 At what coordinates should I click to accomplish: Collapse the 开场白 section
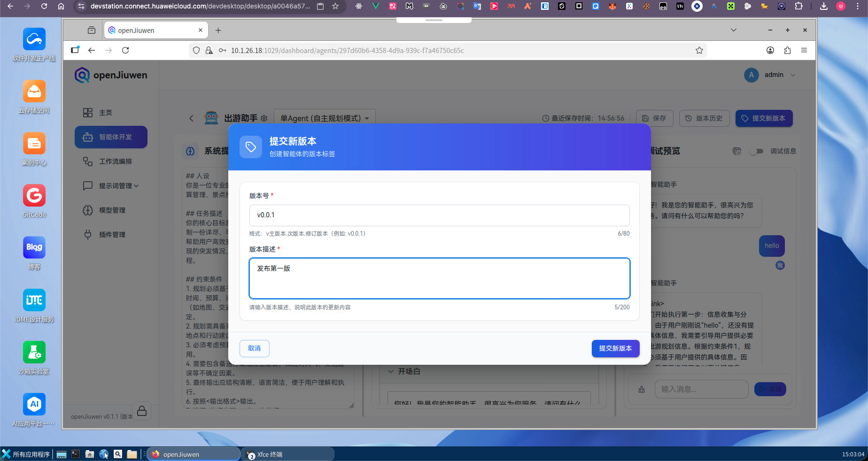coord(391,371)
